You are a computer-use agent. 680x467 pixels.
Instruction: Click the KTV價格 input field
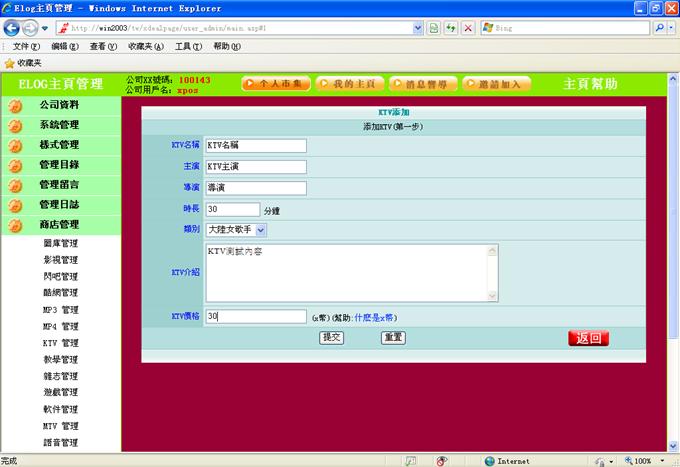pos(255,317)
